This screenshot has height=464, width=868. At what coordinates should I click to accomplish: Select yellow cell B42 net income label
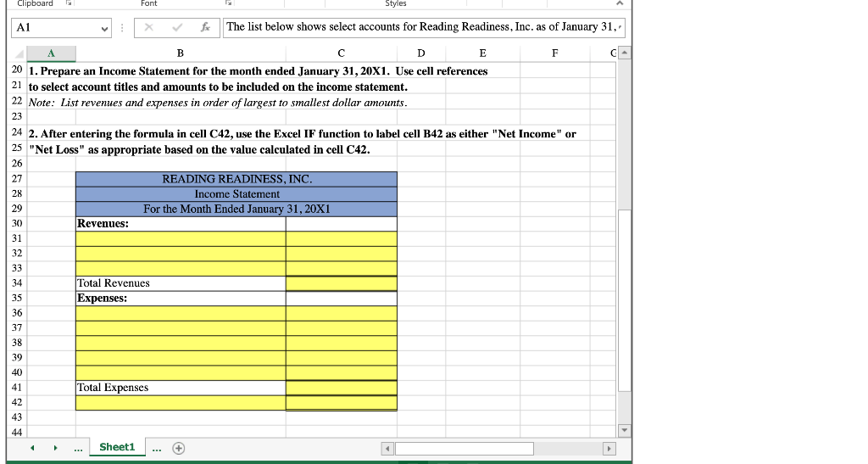pos(181,403)
